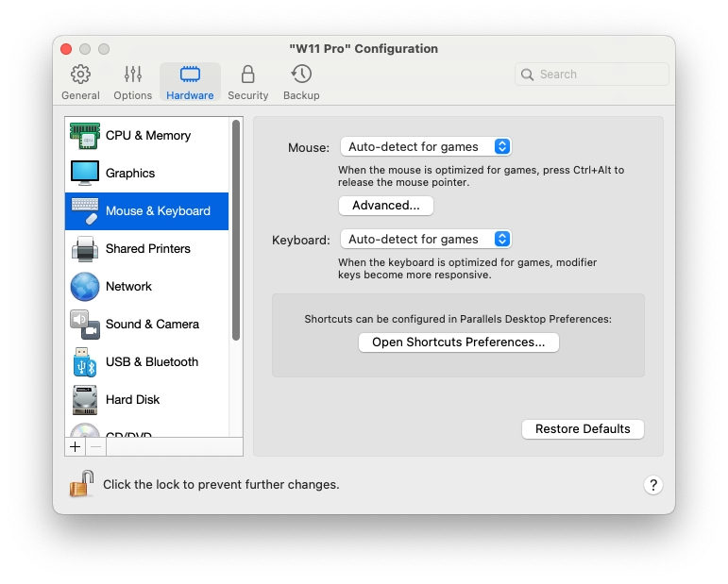Open the Security tab
The image size is (728, 584).
[247, 82]
